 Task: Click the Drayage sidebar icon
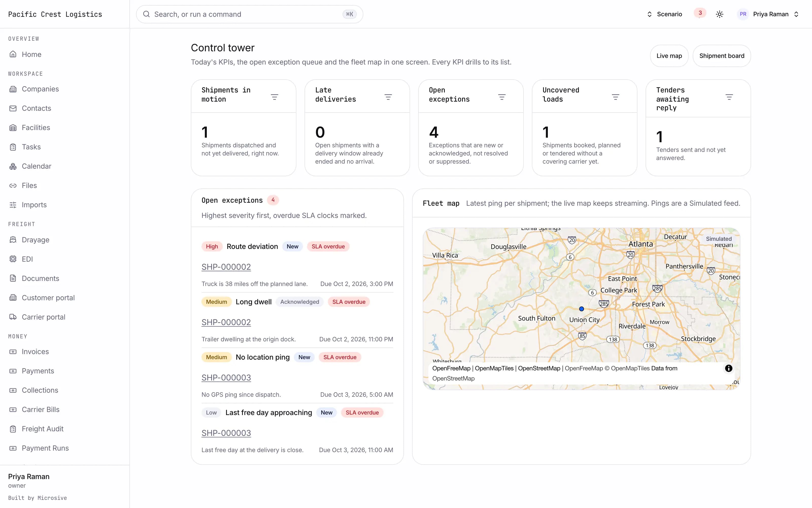coord(13,240)
